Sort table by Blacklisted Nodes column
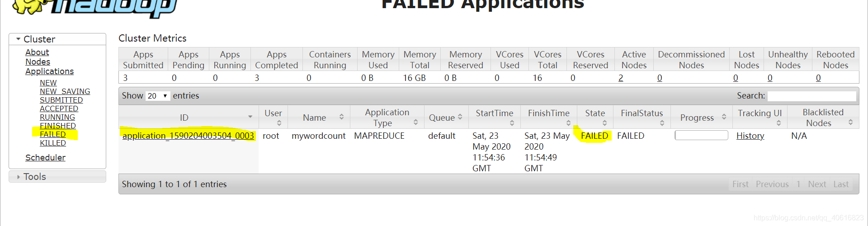This screenshot has width=868, height=226. [823, 118]
